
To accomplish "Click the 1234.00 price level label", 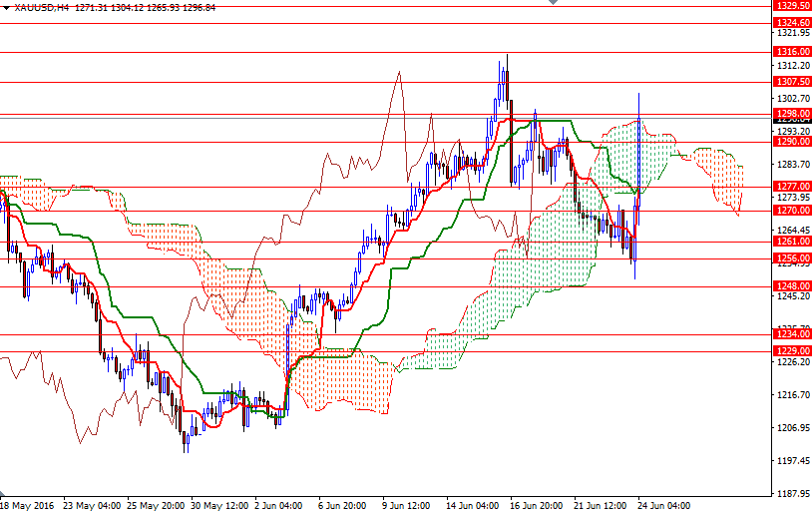I will coord(791,335).
